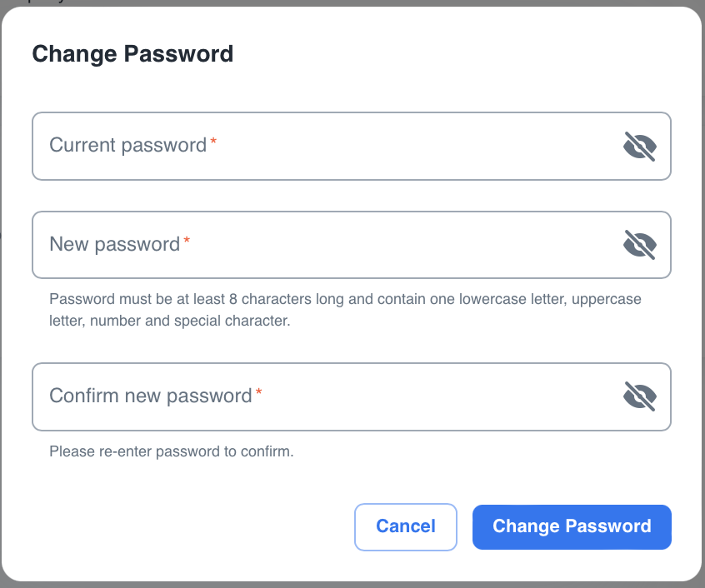
Task: Click the 'New password' placeholder label
Action: coord(114,244)
